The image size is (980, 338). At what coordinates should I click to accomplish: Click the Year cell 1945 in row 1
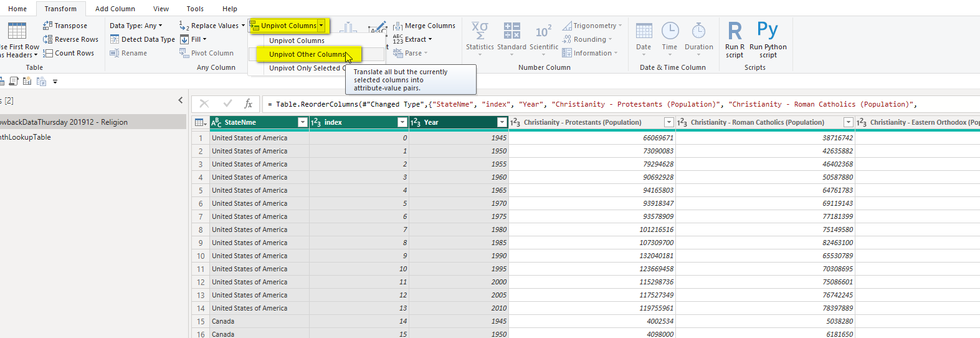(x=459, y=138)
